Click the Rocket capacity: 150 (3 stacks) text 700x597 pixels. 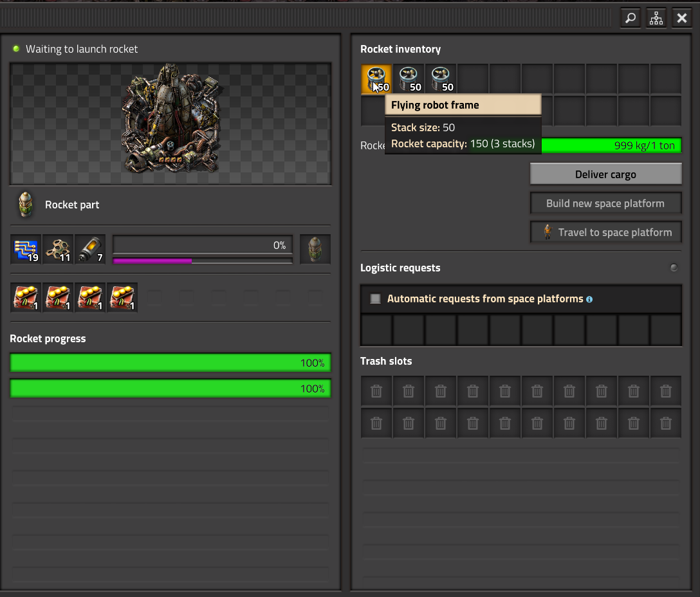point(463,143)
